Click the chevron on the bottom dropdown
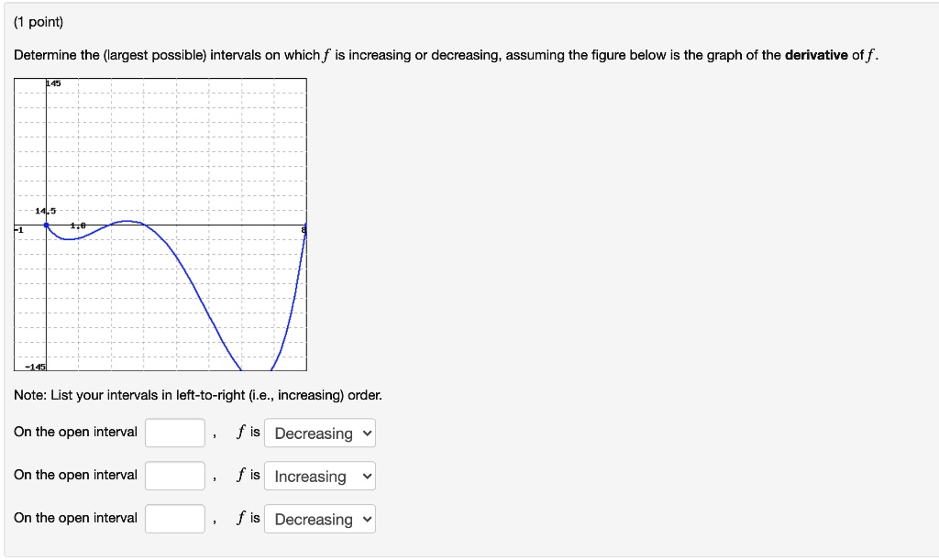The height and width of the screenshot is (560, 939). pos(367,519)
